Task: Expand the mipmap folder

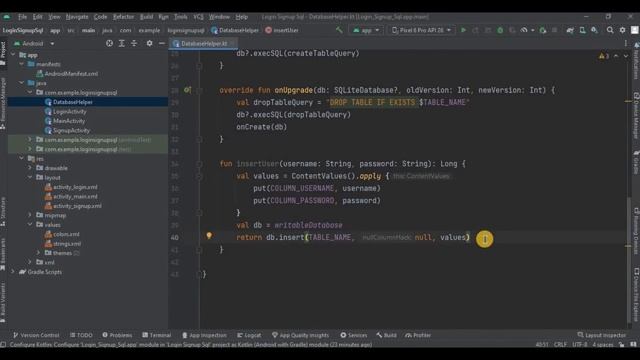Action: 30,215
